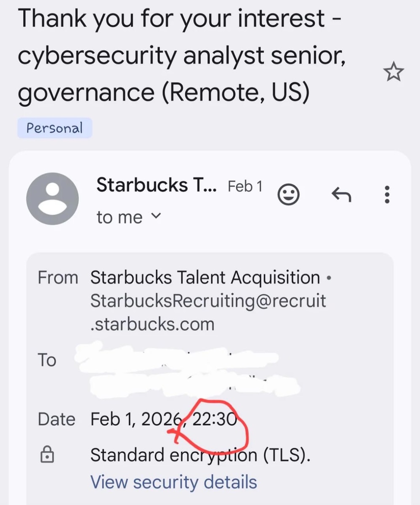420x505 pixels.
Task: Collapse details with the chevron beside "to me"
Action: (155, 216)
